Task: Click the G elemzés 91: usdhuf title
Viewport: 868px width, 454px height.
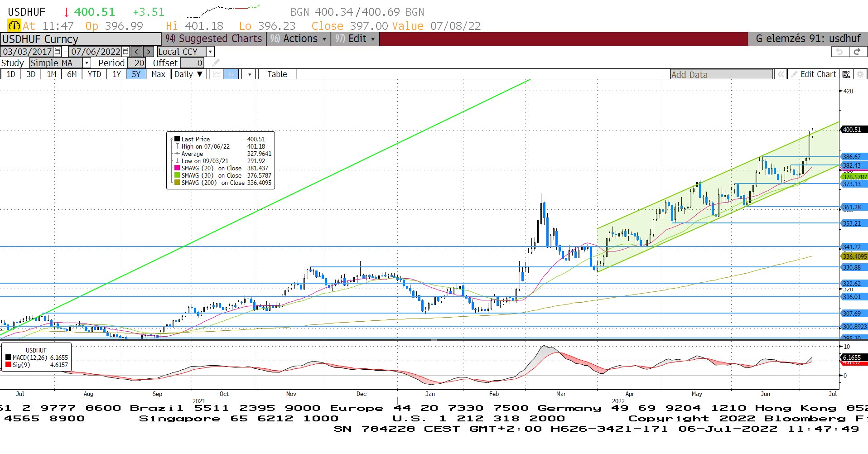Action: tap(808, 39)
